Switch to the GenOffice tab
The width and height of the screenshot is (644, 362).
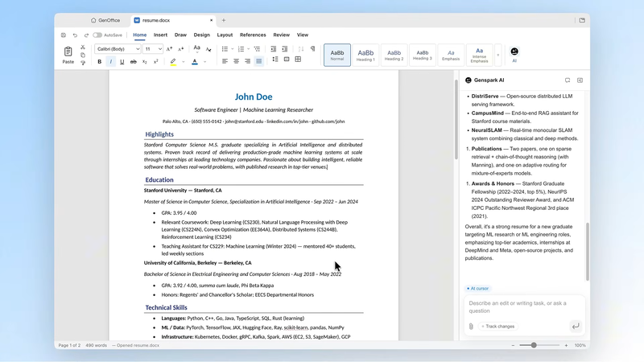pos(106,20)
